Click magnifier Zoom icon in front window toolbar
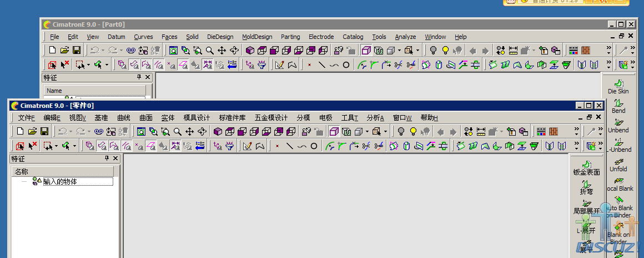This screenshot has width=644, height=258. pyautogui.click(x=178, y=132)
